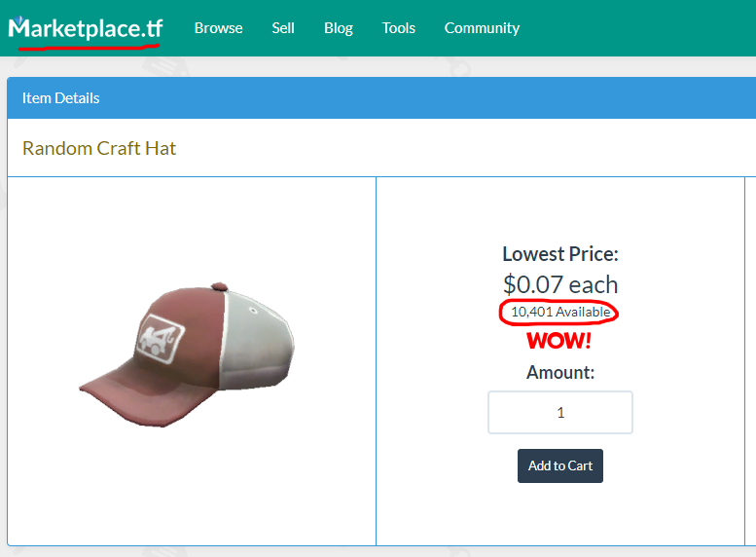The image size is (756, 557).
Task: Click the tow truck emblem on hat
Action: tap(161, 338)
